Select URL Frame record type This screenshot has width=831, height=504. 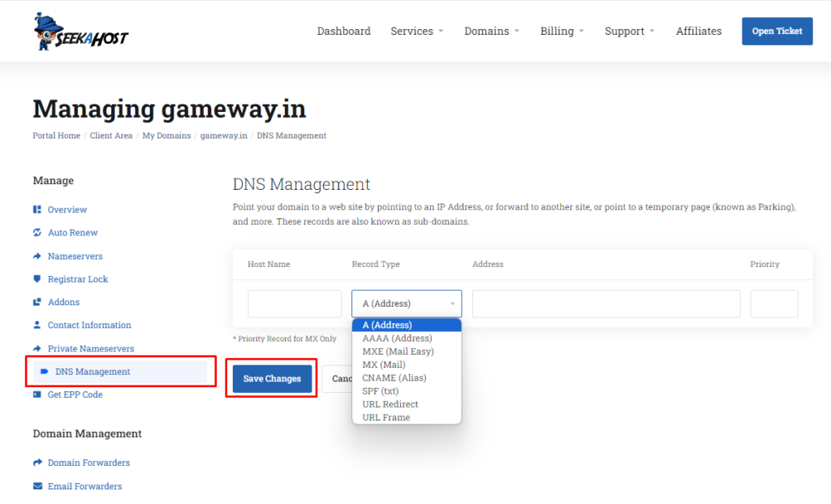[x=407, y=417]
